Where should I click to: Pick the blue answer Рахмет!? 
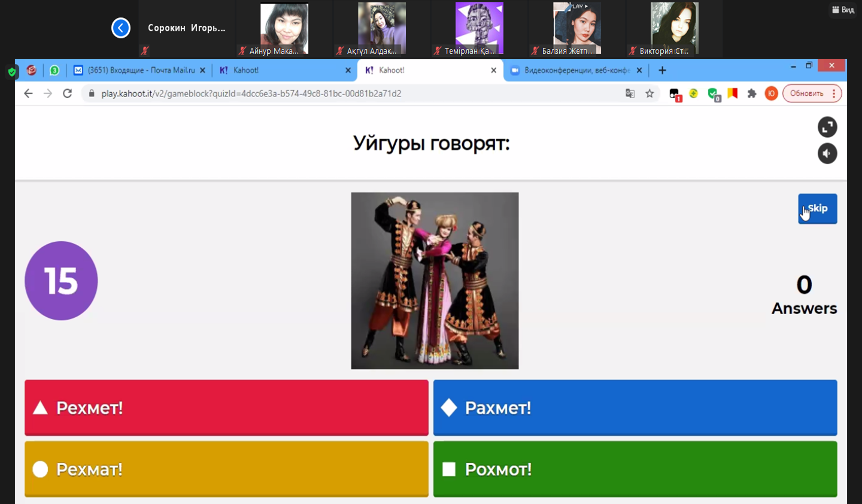click(635, 408)
